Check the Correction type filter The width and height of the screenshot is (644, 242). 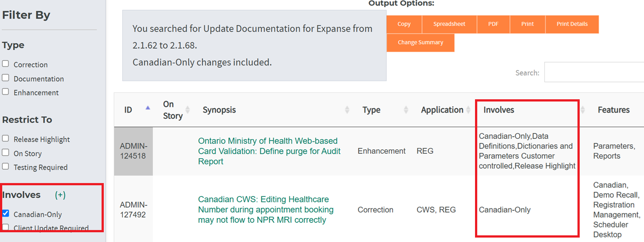click(5, 64)
